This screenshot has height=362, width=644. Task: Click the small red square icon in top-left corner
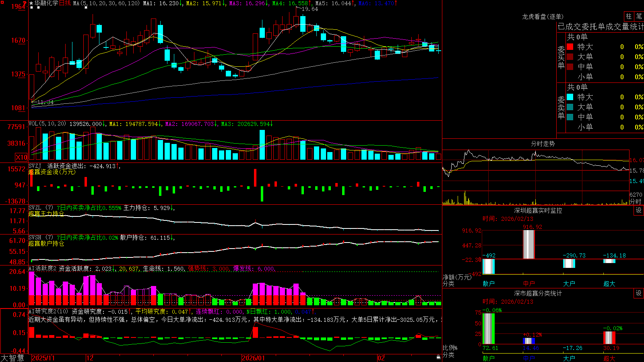[2, 2]
